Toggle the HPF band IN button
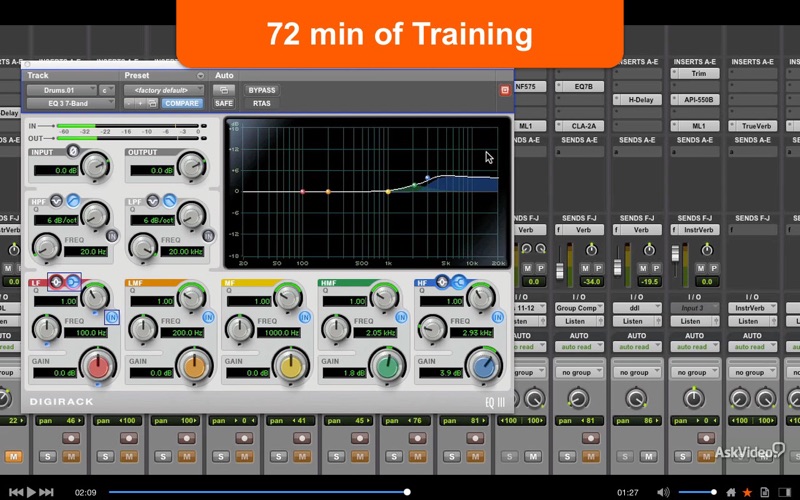The image size is (800, 500). (112, 236)
